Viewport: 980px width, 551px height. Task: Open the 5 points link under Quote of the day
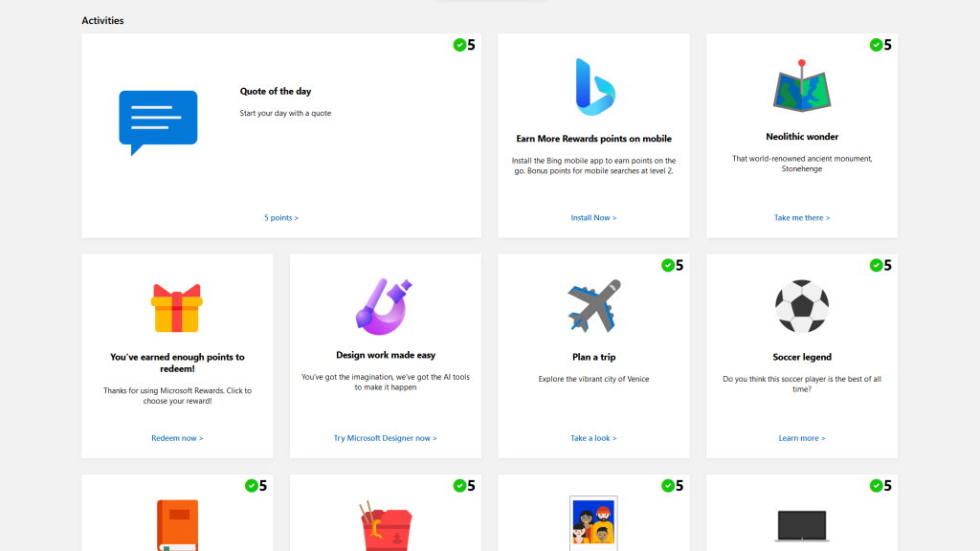(280, 217)
